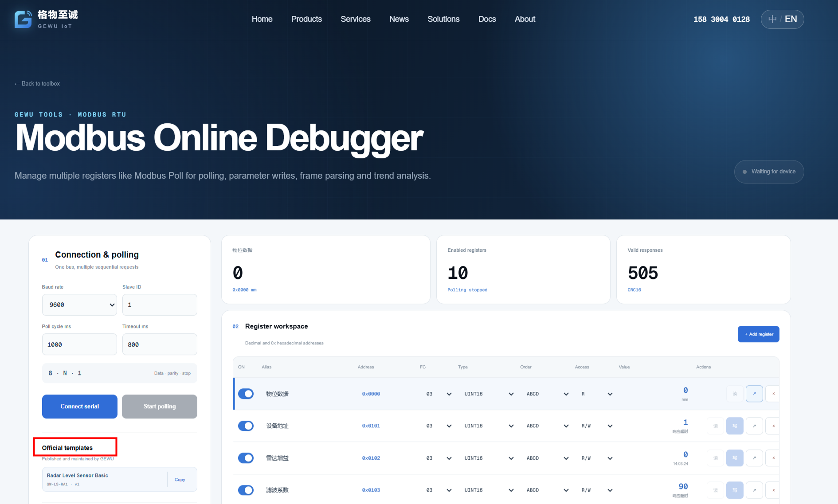The height and width of the screenshot is (504, 838).
Task: Click the value 90 in row 0x0103
Action: (683, 487)
